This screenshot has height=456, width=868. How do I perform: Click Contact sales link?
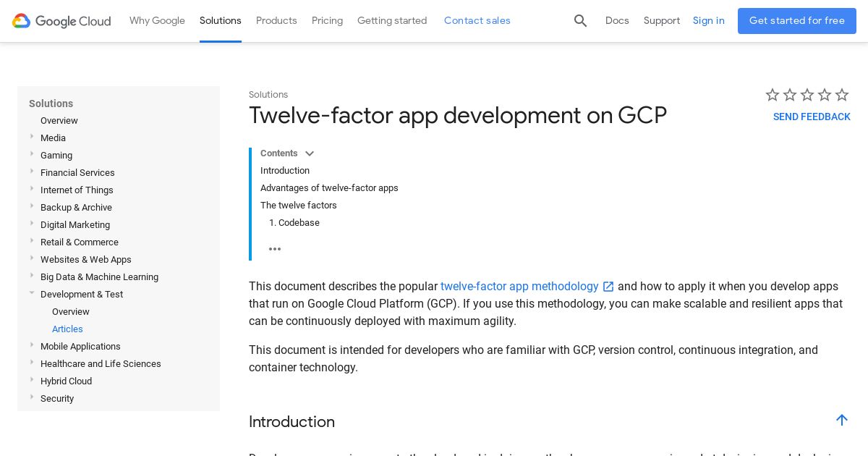click(x=477, y=21)
